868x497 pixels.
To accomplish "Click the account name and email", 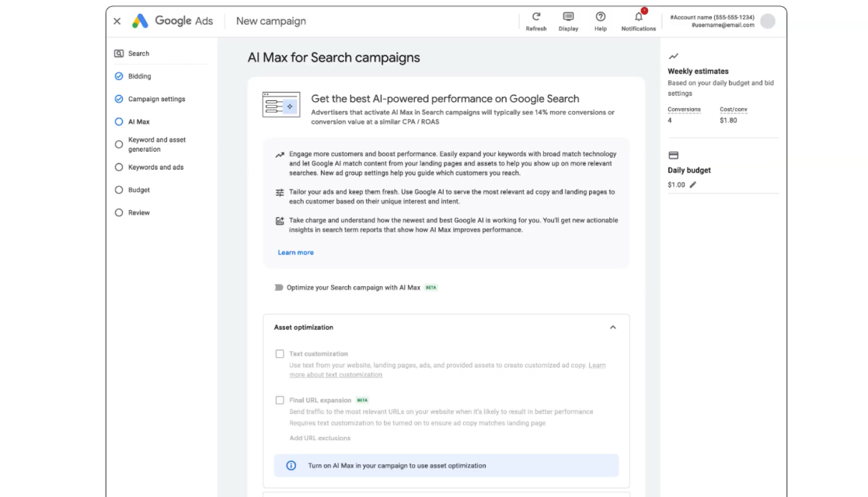I will pyautogui.click(x=712, y=21).
